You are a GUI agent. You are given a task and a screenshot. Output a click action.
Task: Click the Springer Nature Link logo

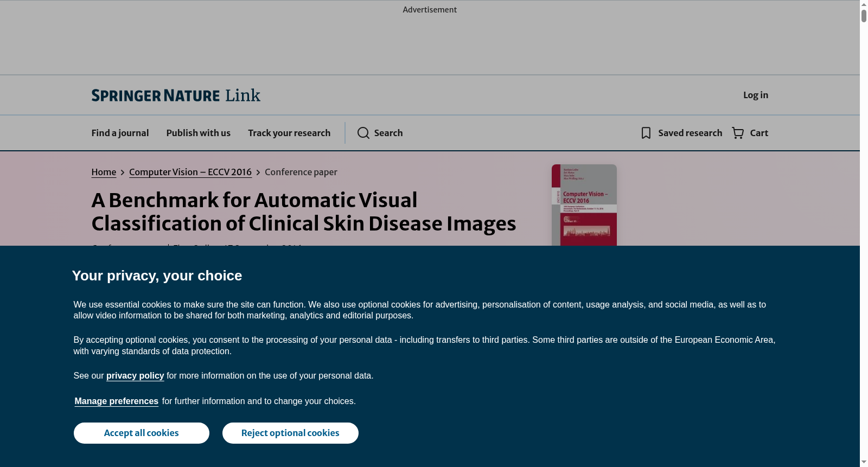pyautogui.click(x=176, y=95)
